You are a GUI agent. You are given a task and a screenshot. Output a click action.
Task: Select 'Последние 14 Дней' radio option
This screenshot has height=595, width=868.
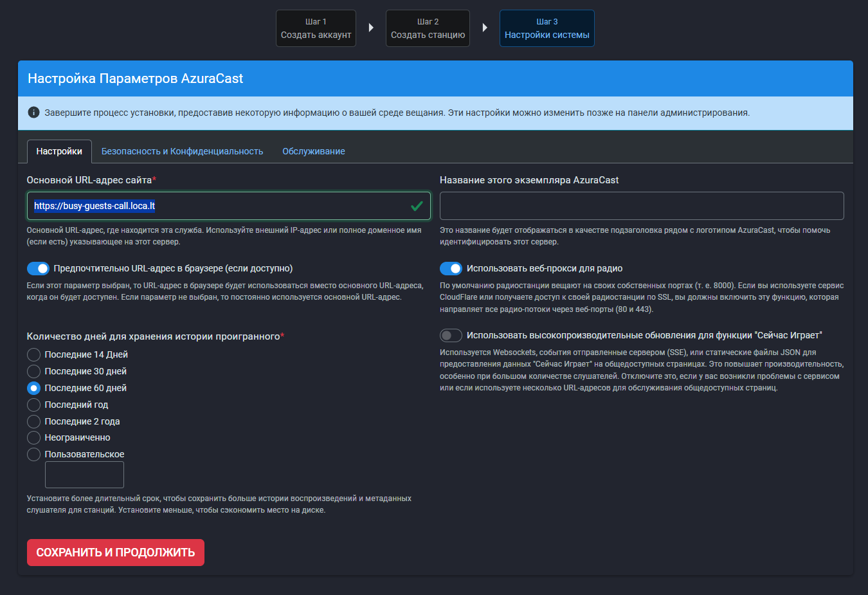pos(34,354)
